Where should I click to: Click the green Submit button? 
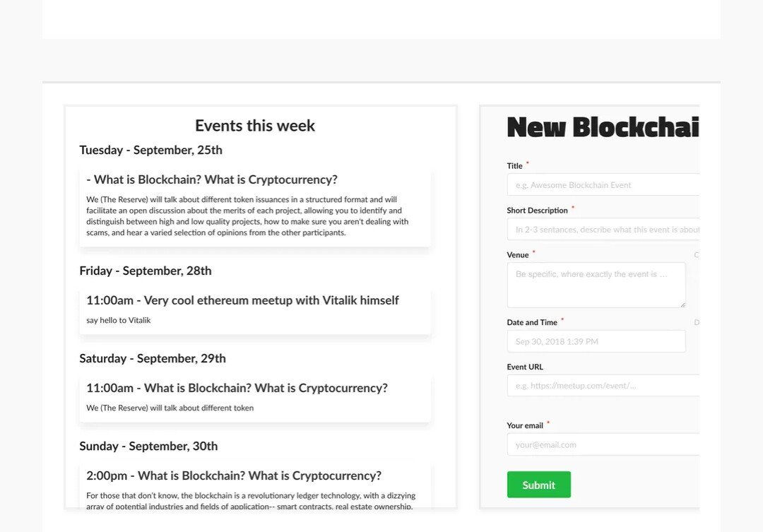pos(538,484)
